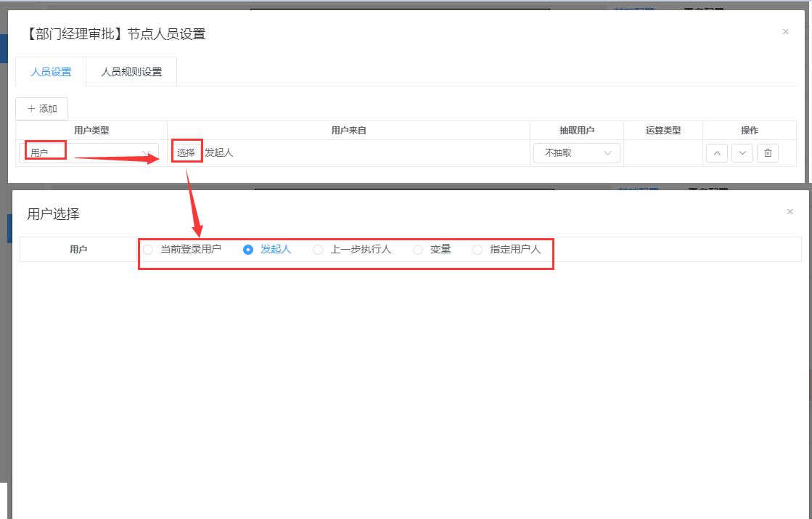Click the 添加 button
Screen dimensions: 812x519
click(42, 109)
